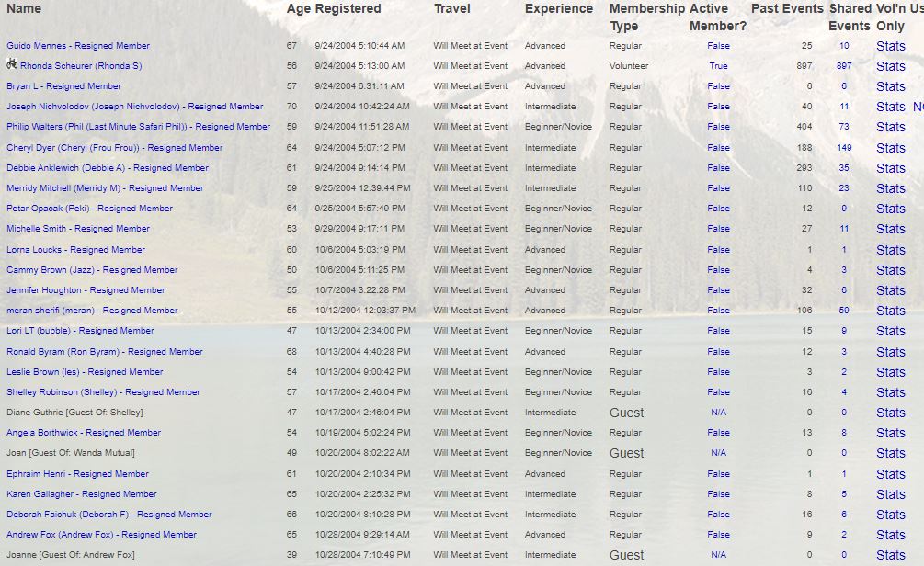
Task: Open Bryan L resigned member profile
Action: [x=63, y=86]
